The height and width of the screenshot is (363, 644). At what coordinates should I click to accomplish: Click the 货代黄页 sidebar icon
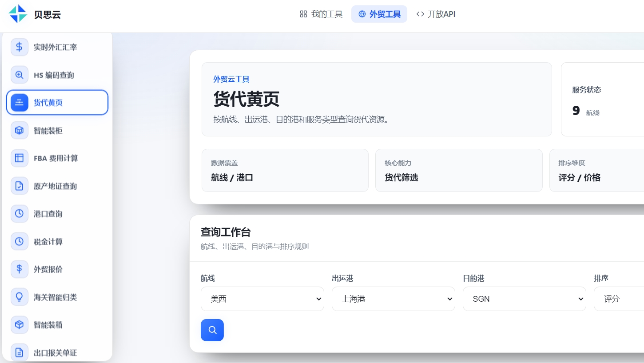19,103
